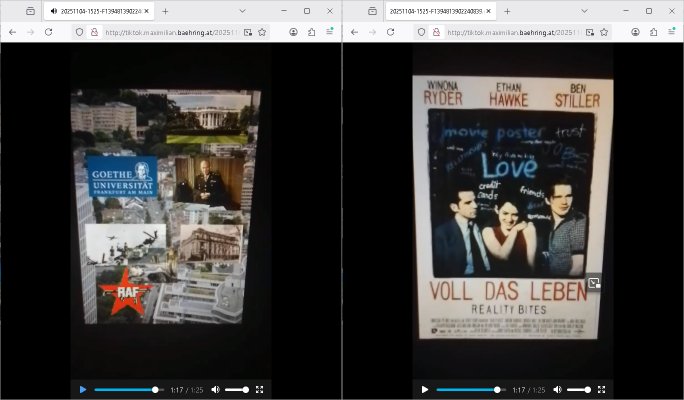684x400 pixels.
Task: Open the account profile icon in left window
Action: [x=294, y=32]
